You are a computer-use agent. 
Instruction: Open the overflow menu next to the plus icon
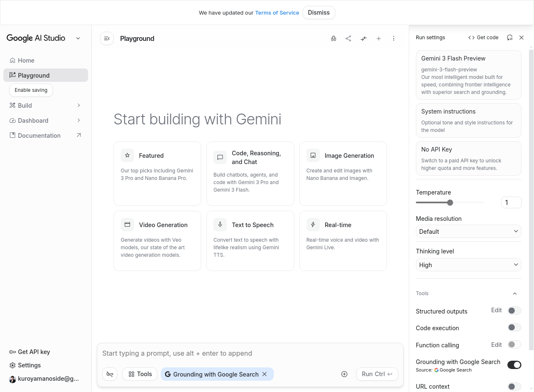(x=393, y=38)
